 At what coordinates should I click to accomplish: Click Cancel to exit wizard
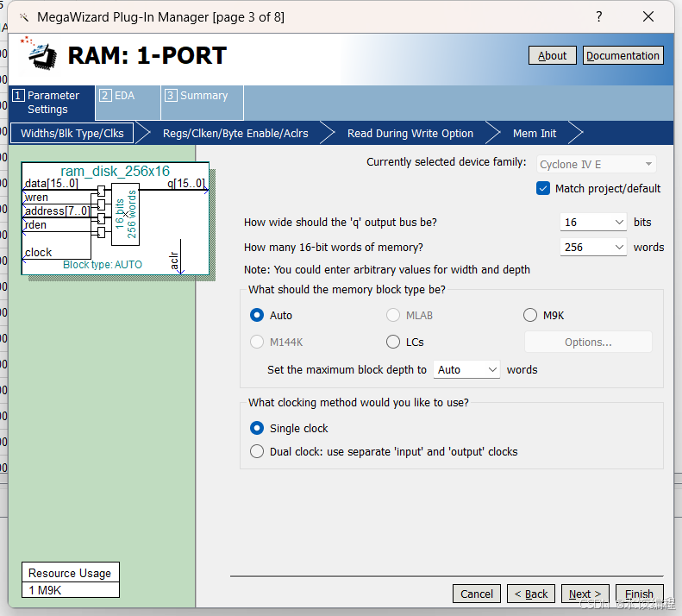point(477,594)
